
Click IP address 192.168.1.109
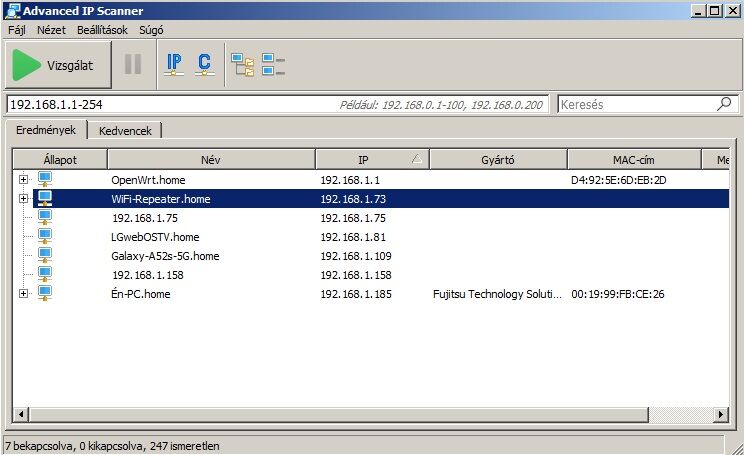click(356, 256)
